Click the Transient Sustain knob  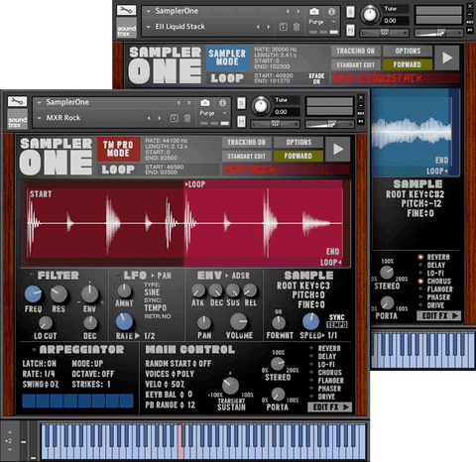tap(230, 386)
